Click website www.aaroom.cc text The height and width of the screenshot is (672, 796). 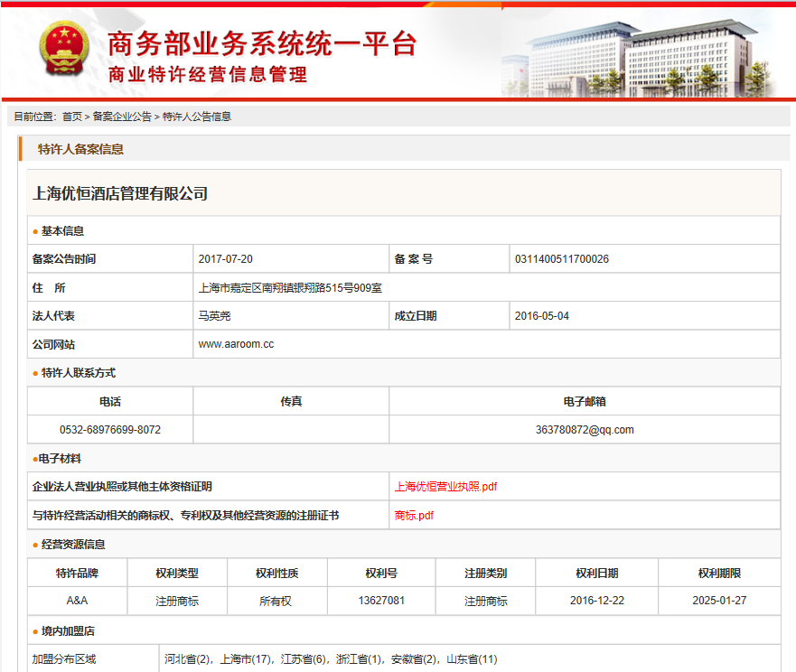236,344
